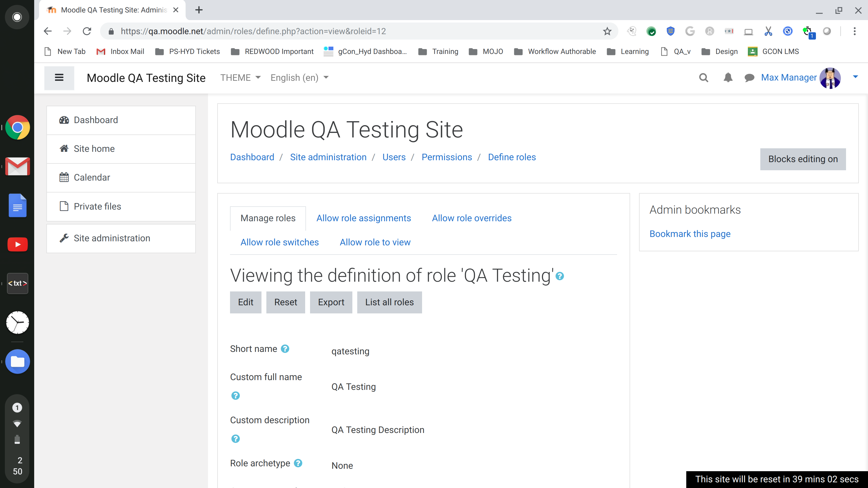Open Chrome three-dot menu
Image resolution: width=868 pixels, height=488 pixels.
coord(854,31)
